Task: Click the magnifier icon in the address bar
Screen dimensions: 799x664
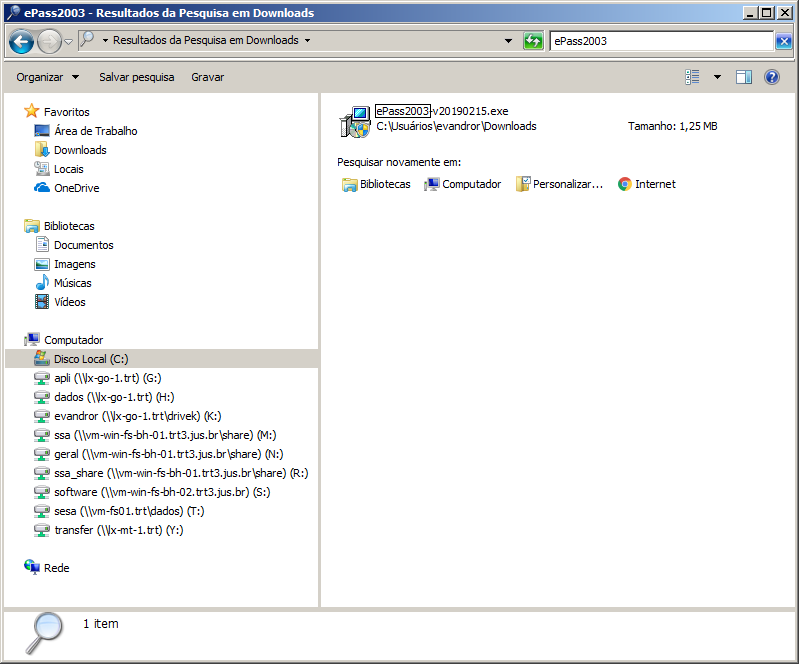Action: point(88,39)
